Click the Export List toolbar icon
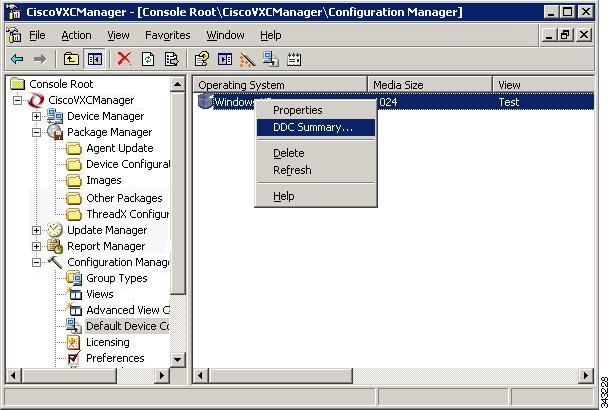Screen dimensions: 611x410 [171, 59]
